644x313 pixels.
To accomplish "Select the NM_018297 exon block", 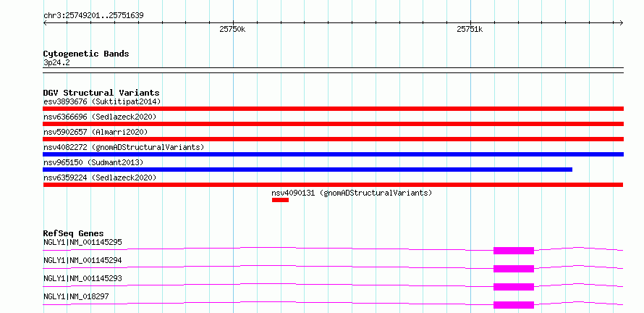I will (514, 305).
